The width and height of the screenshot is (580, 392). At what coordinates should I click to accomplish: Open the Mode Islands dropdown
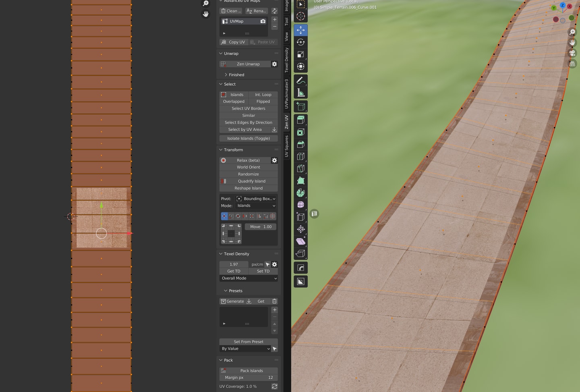tap(256, 205)
